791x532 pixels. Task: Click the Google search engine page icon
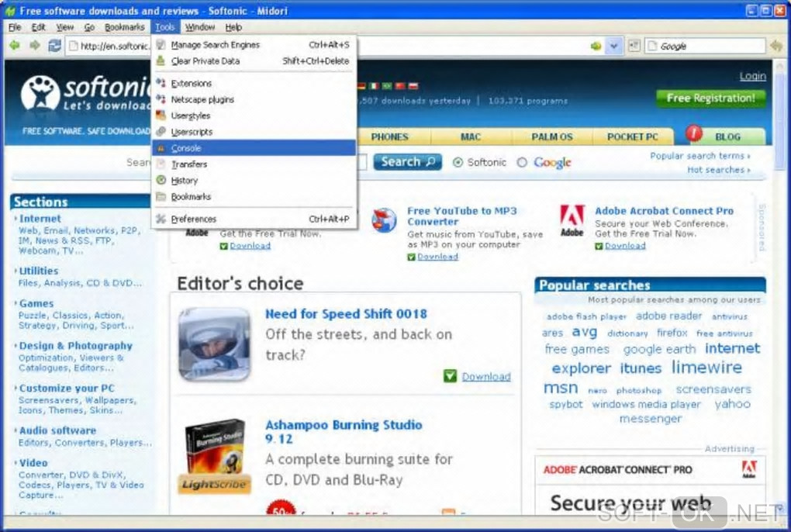coord(652,47)
